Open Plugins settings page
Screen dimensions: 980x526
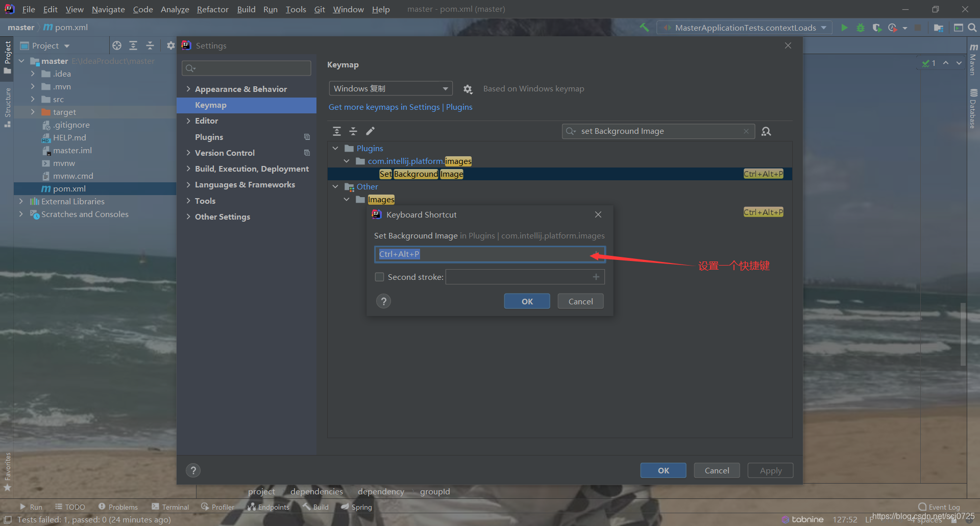click(x=209, y=137)
